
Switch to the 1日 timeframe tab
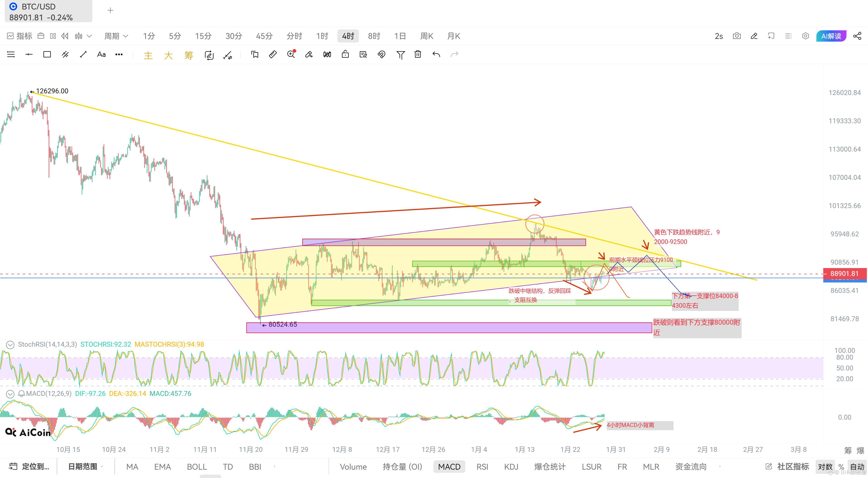coord(400,36)
